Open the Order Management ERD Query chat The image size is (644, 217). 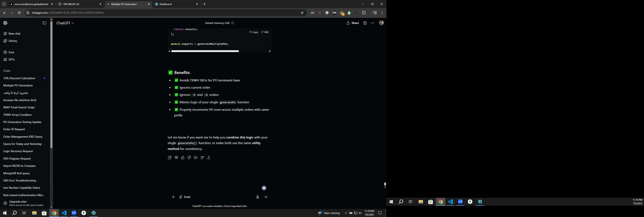[24, 137]
